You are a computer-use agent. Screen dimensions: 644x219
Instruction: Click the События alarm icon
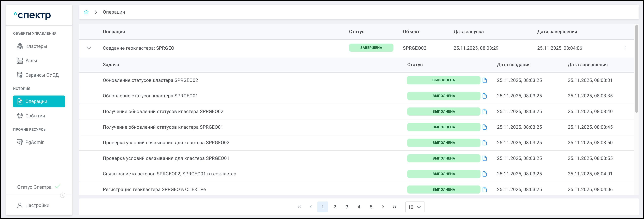[x=20, y=116]
